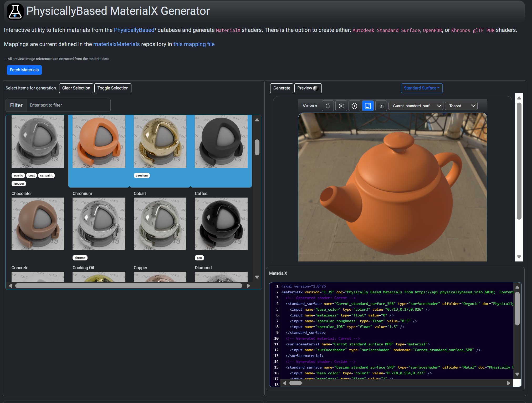Screen dimensions: 532x403
Task: Click materials list scroll right arrow
Action: point(248,286)
